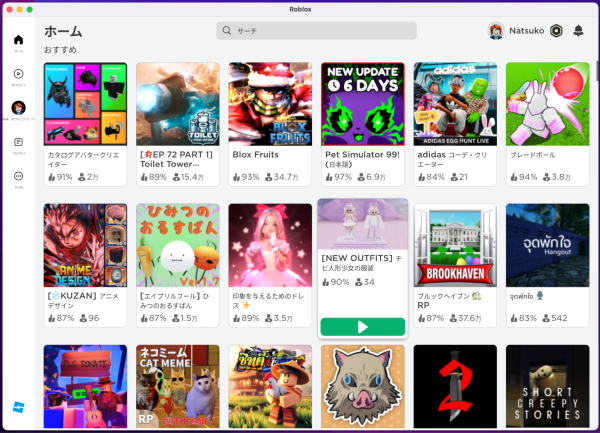Click the [NEW OUTFITS] card title
This screenshot has width=600, height=433.
click(362, 263)
